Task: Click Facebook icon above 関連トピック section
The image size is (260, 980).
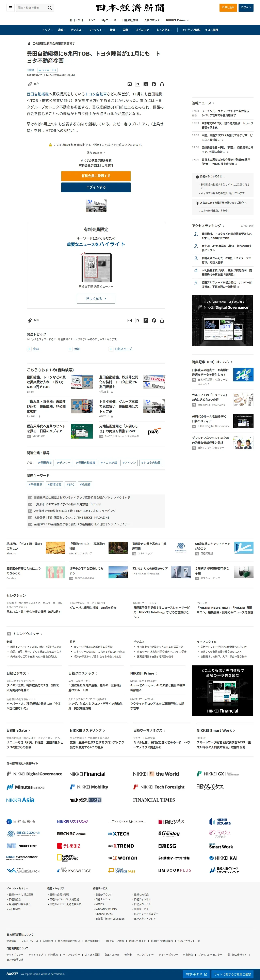Action: 153,320
